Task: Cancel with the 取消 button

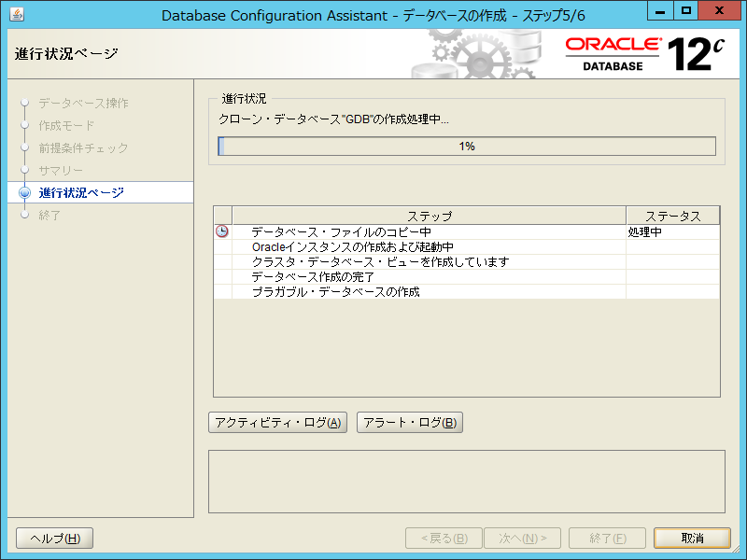Action: click(692, 539)
